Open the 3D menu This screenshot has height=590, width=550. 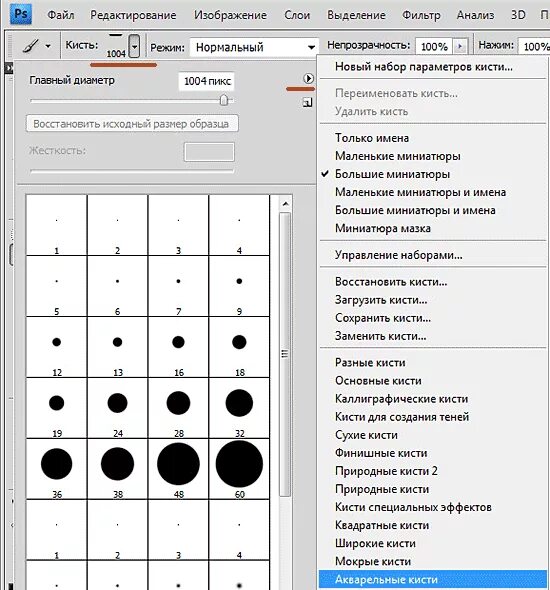pos(518,15)
